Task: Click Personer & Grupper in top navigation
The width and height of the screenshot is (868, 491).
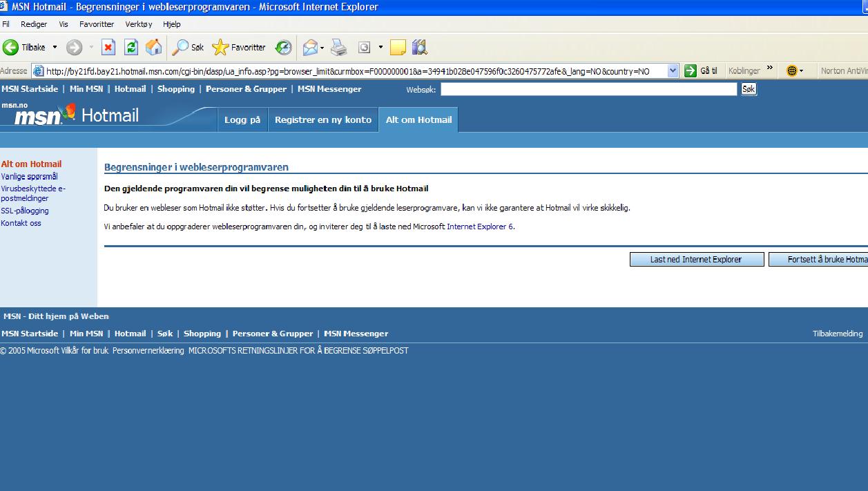Action: coord(247,89)
